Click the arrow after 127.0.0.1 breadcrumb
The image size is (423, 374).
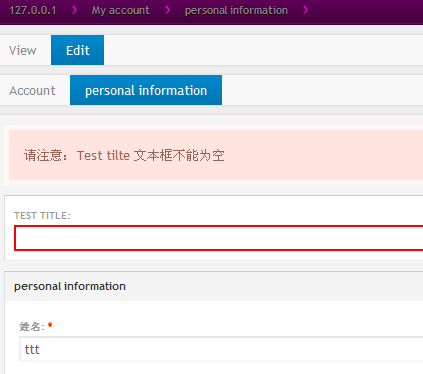[75, 10]
